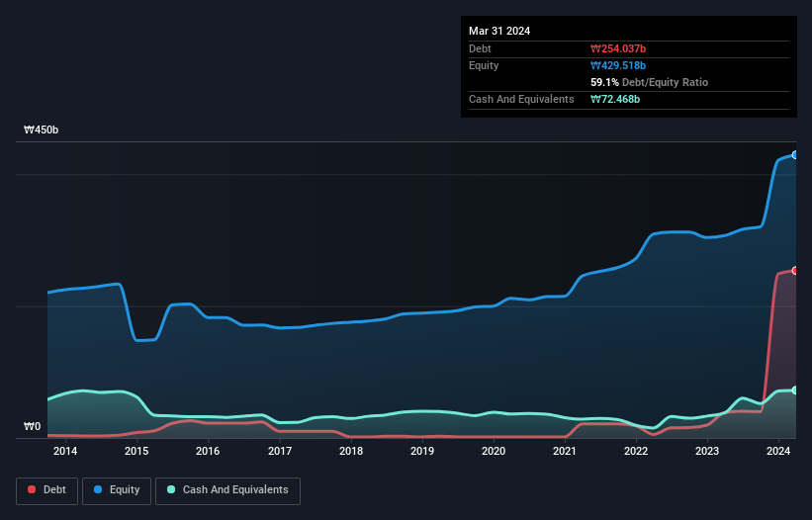Click the 2019 x-axis label
812x520 pixels.
point(422,451)
